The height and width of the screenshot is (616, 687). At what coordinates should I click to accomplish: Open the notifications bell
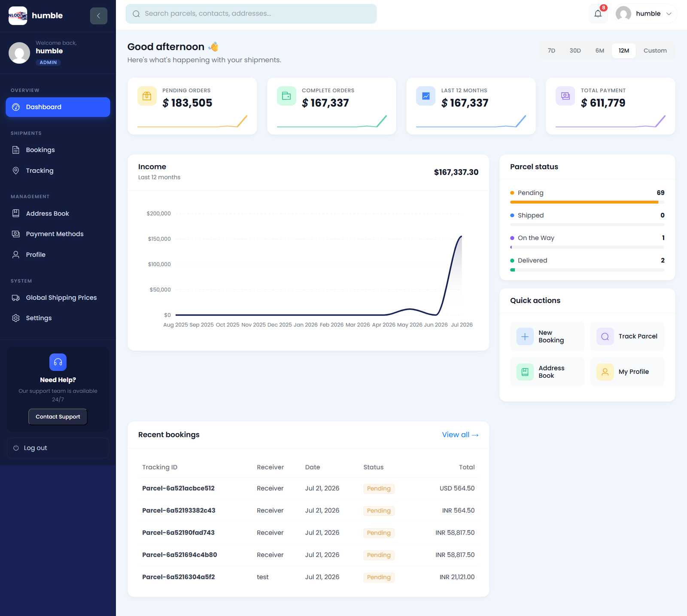[x=598, y=14]
